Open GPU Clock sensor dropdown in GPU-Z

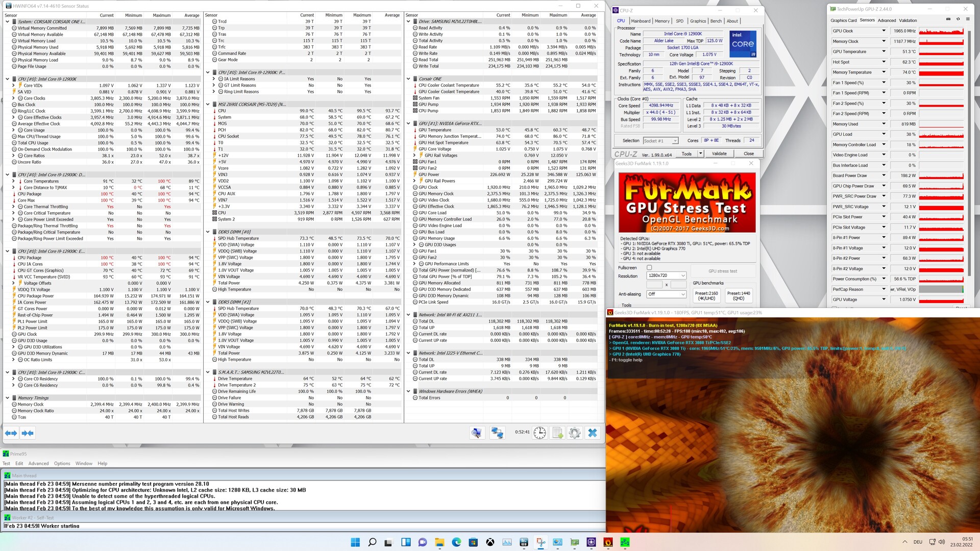pyautogui.click(x=884, y=31)
